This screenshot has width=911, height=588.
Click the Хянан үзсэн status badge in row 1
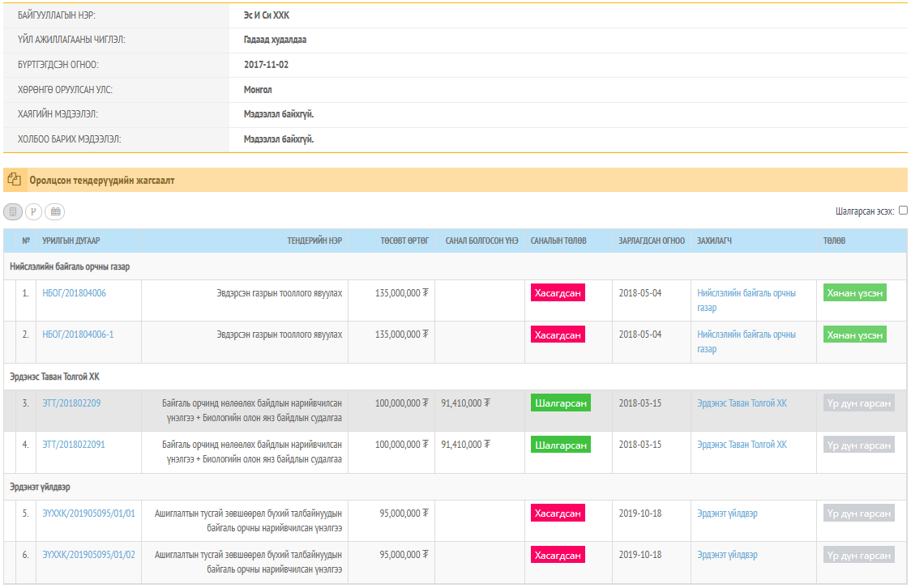pyautogui.click(x=854, y=293)
